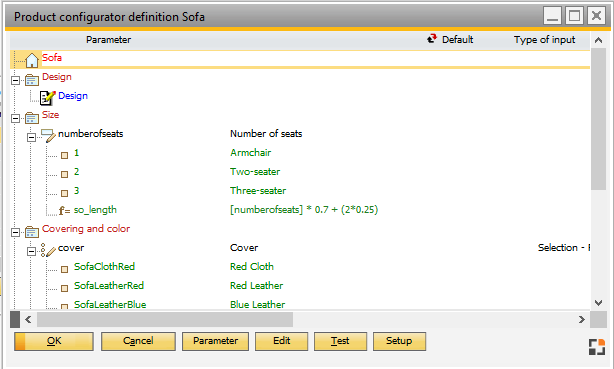This screenshot has width=614, height=369.
Task: Select the Size group label
Action: [x=51, y=115]
